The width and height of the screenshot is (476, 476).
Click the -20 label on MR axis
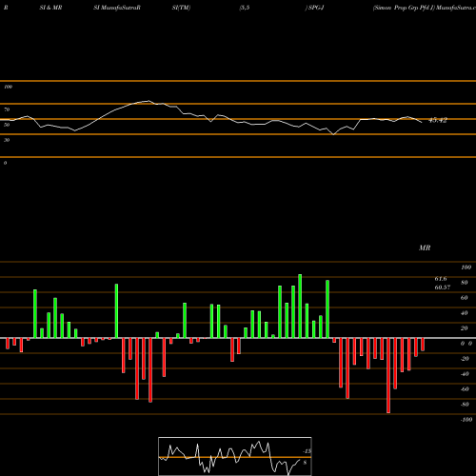coord(465,359)
